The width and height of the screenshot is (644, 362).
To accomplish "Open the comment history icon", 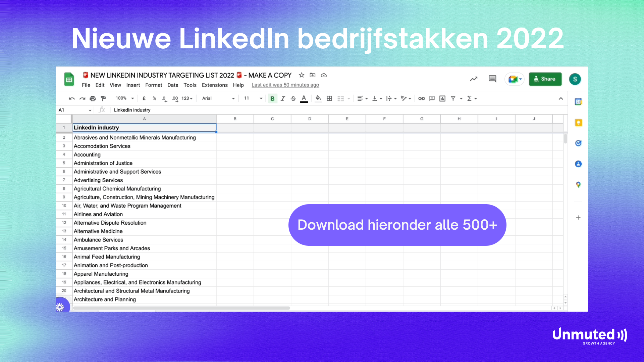I will 492,79.
